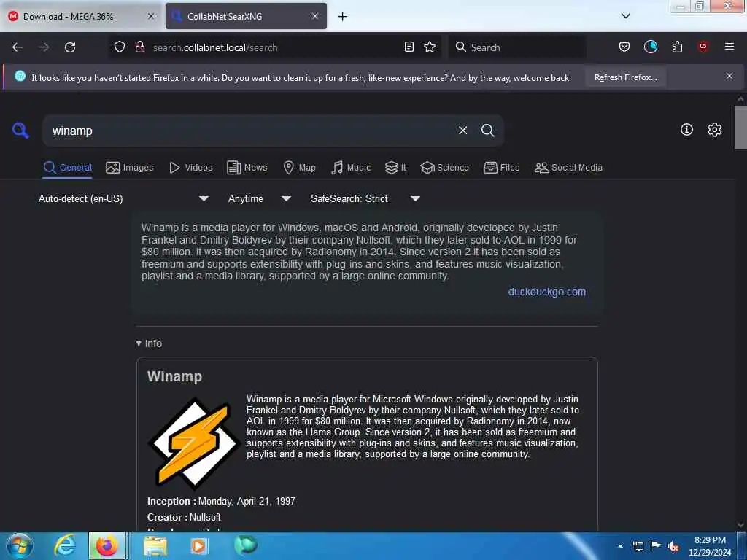This screenshot has height=560, width=747.
Task: Click the SearXNG magnifier logo
Action: pos(20,130)
